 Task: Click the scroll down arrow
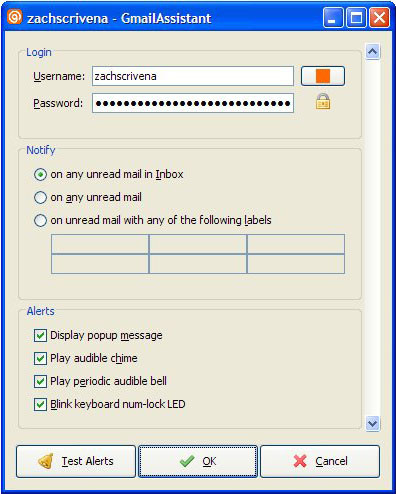[372, 424]
